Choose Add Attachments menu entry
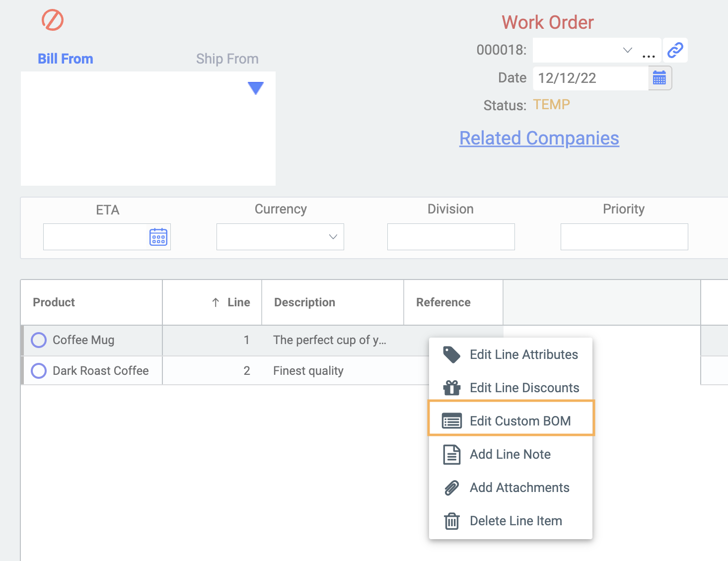728x561 pixels. point(510,488)
